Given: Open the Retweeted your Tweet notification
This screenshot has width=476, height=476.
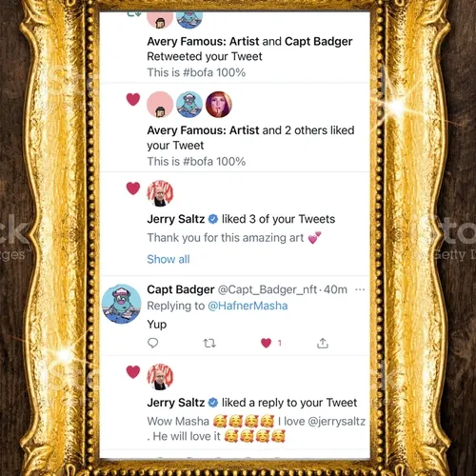Looking at the screenshot, I should (x=235, y=49).
